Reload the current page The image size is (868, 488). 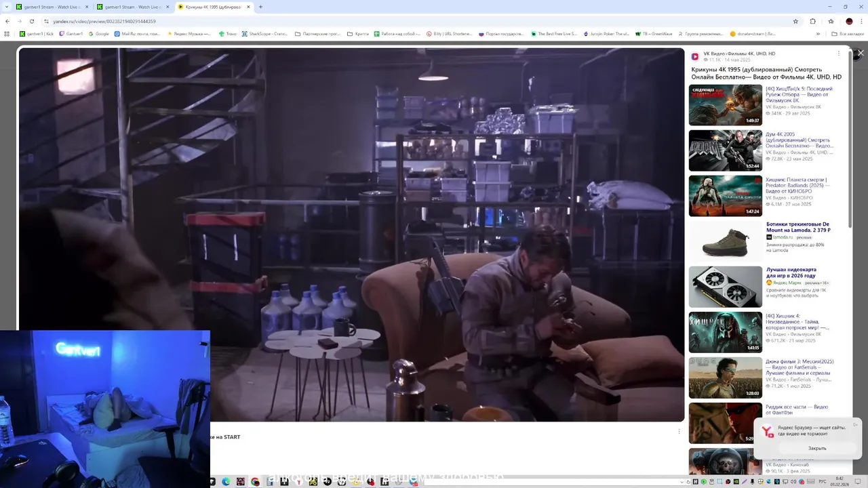pos(33,21)
